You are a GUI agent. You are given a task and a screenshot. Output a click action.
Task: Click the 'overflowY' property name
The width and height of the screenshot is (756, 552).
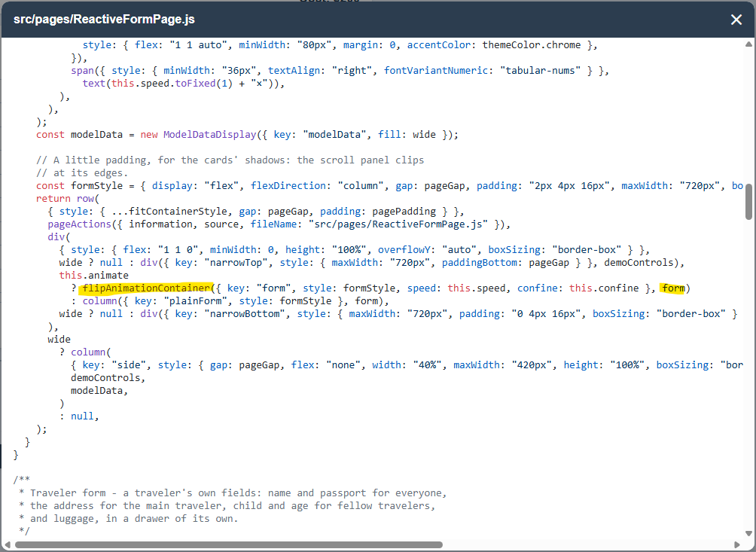[x=404, y=250]
